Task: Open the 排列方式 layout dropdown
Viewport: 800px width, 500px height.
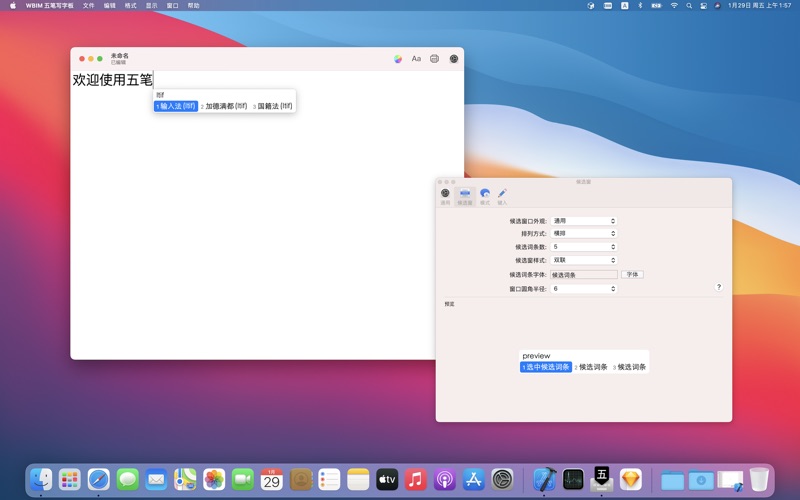Action: (x=584, y=233)
